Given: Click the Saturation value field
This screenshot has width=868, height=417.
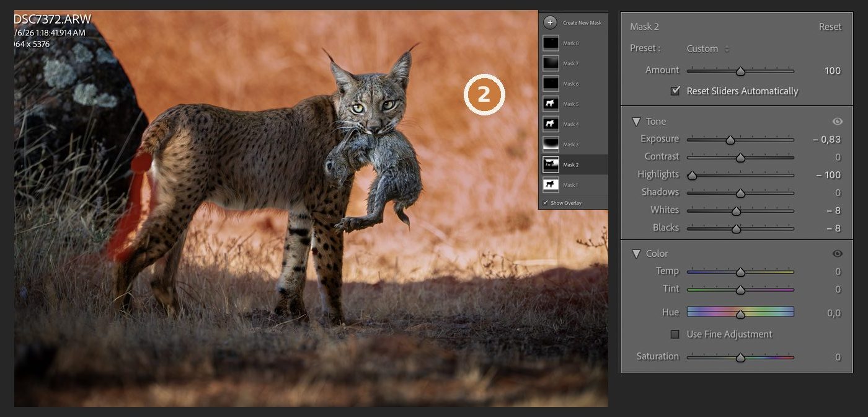Looking at the screenshot, I should tap(838, 357).
